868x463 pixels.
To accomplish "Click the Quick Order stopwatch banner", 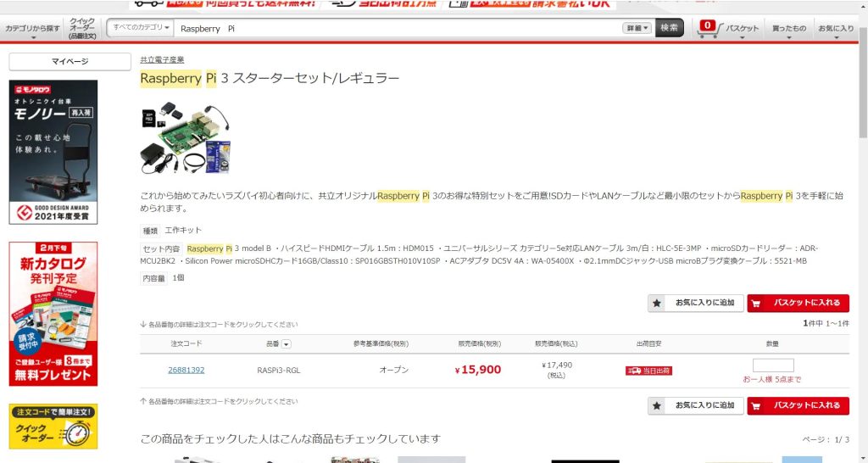I will pyautogui.click(x=53, y=426).
